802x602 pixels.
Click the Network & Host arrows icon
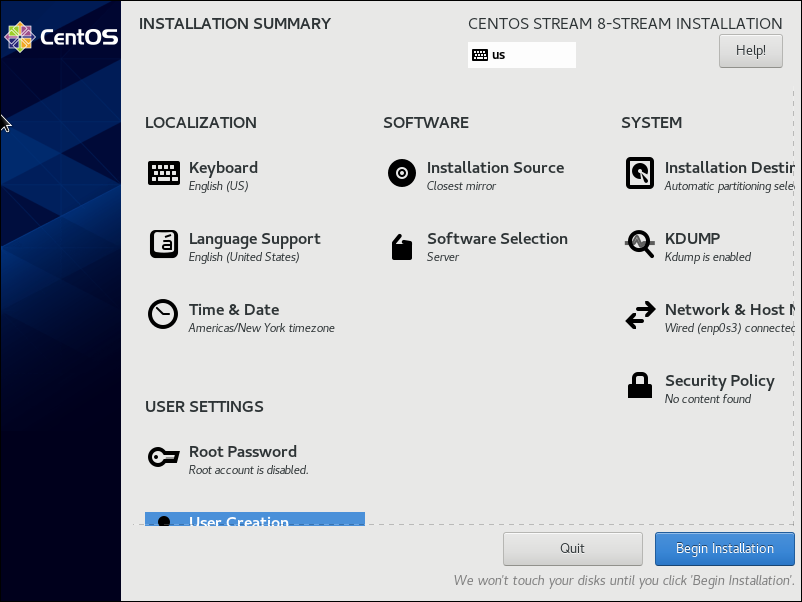coord(640,316)
